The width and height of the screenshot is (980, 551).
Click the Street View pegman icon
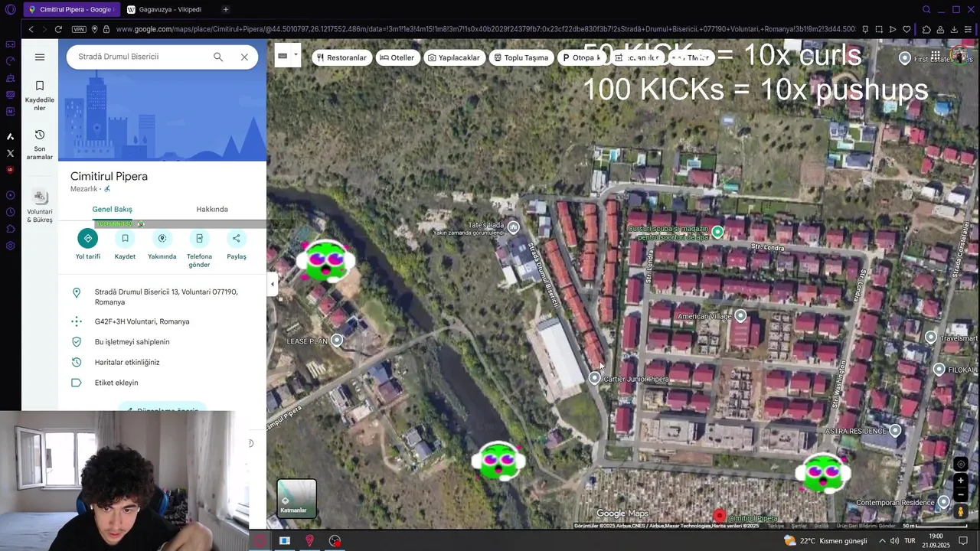tap(961, 511)
